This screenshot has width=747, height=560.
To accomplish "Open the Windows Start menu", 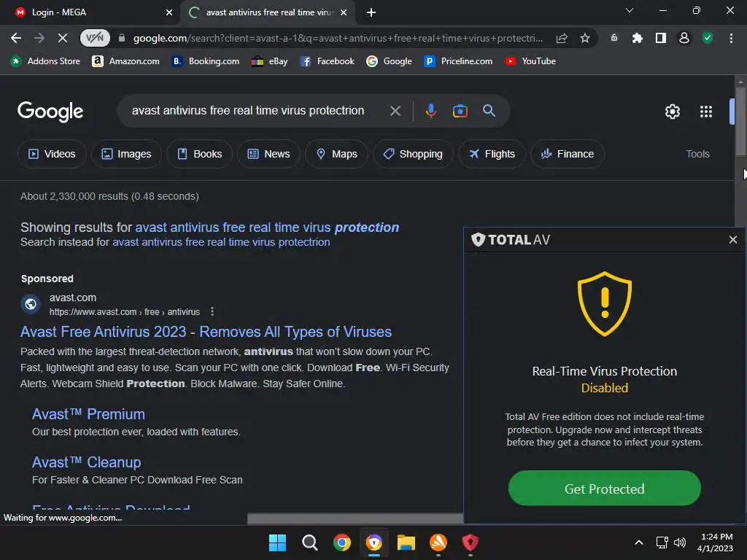I will pyautogui.click(x=277, y=542).
